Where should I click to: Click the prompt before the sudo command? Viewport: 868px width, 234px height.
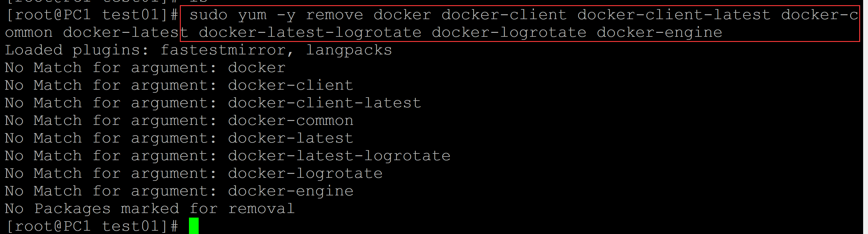92,15
